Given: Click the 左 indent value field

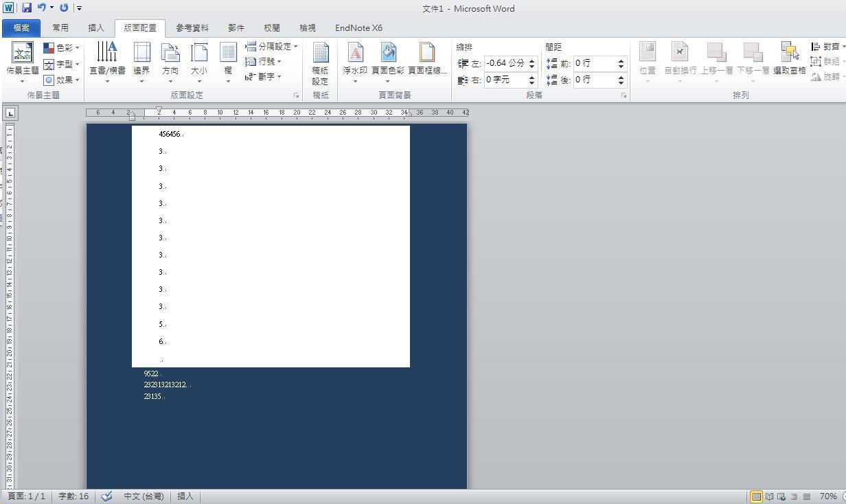Looking at the screenshot, I should (x=505, y=63).
